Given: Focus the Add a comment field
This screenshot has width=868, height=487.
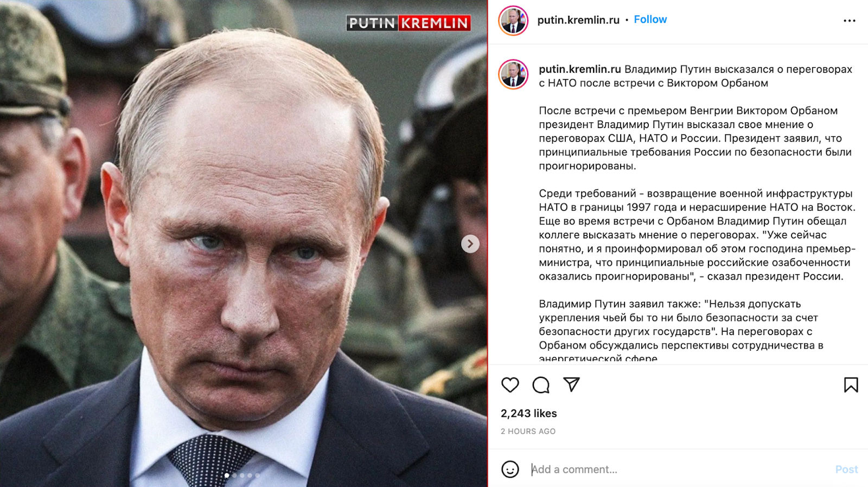Looking at the screenshot, I should (x=678, y=470).
